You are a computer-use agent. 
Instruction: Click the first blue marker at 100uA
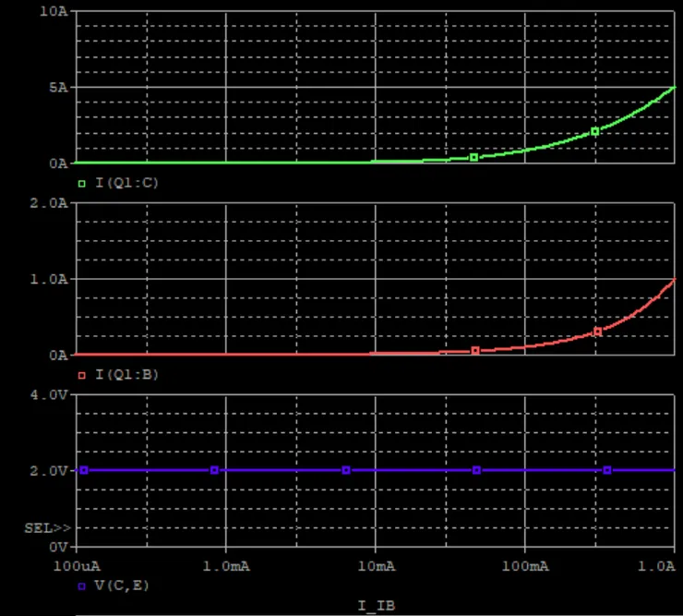click(84, 470)
